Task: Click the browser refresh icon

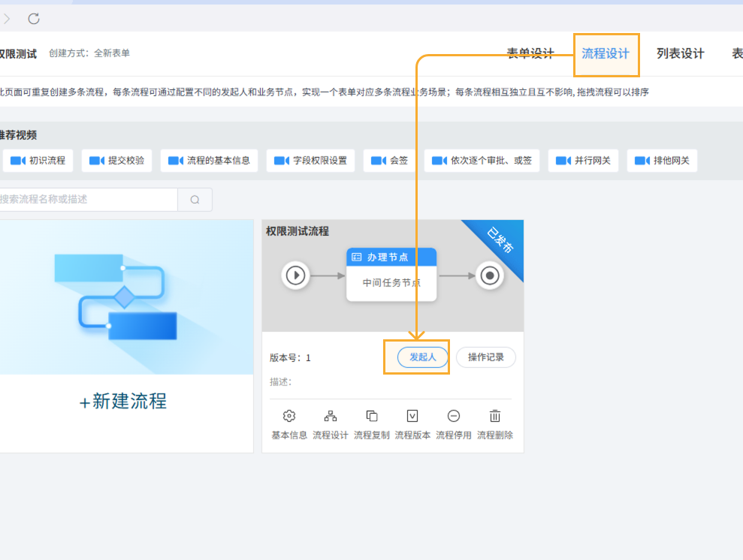Action: point(34,19)
